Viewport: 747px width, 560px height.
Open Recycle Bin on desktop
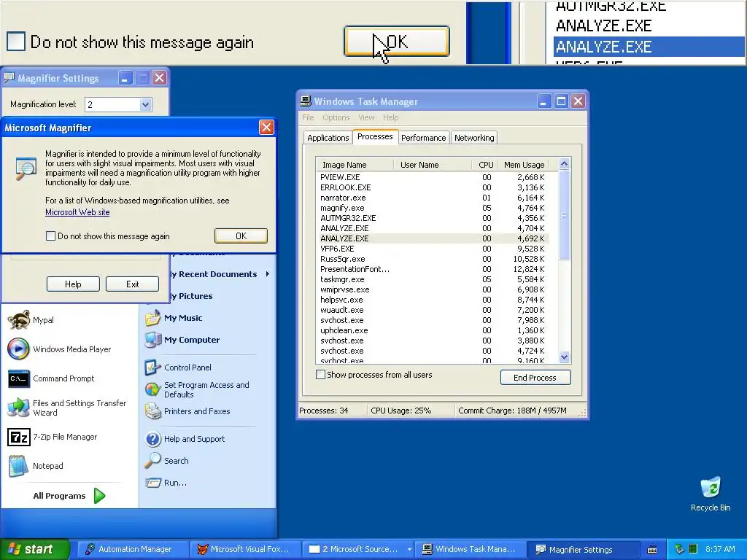tap(711, 494)
